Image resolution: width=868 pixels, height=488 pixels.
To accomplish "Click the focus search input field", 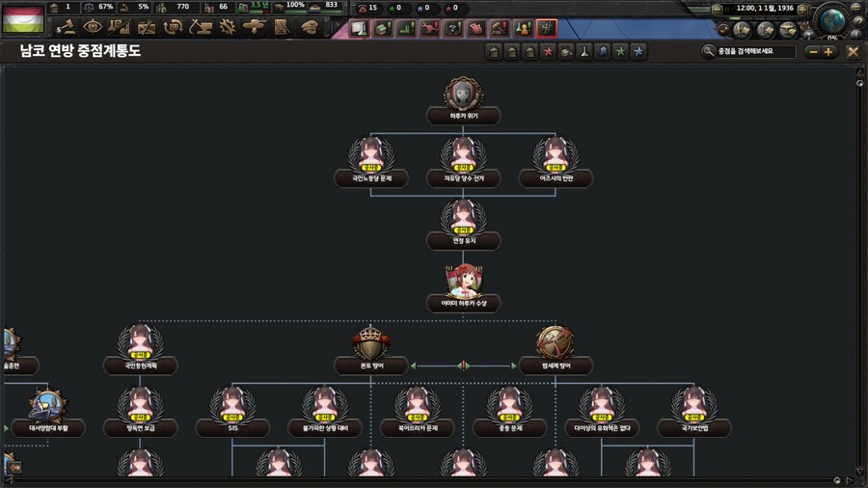I will point(755,51).
